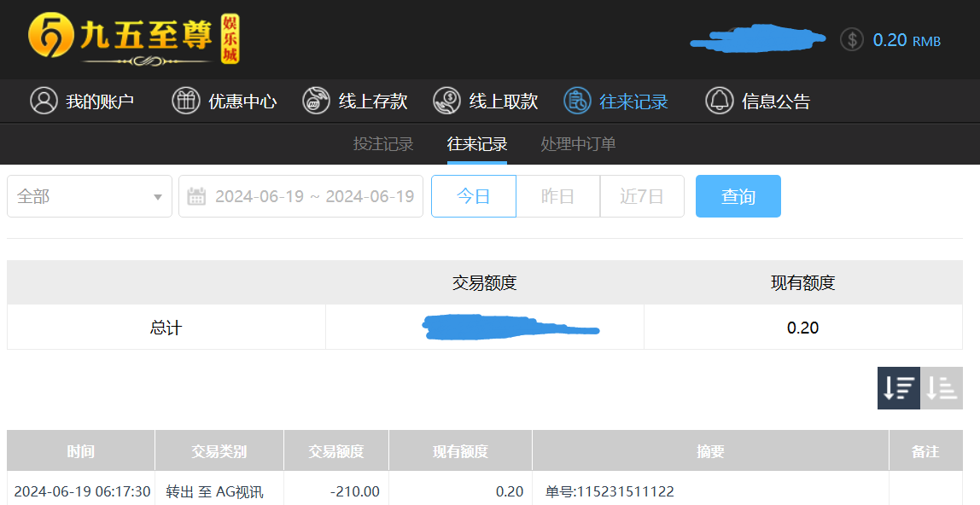The width and height of the screenshot is (980, 505).
Task: Click the 信息公告 bell icon
Action: tap(719, 101)
